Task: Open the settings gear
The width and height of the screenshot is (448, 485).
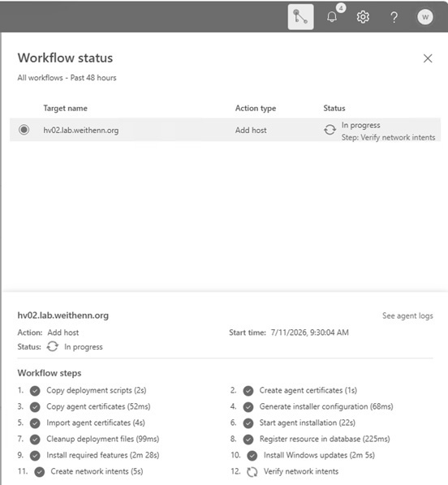Action: point(363,17)
